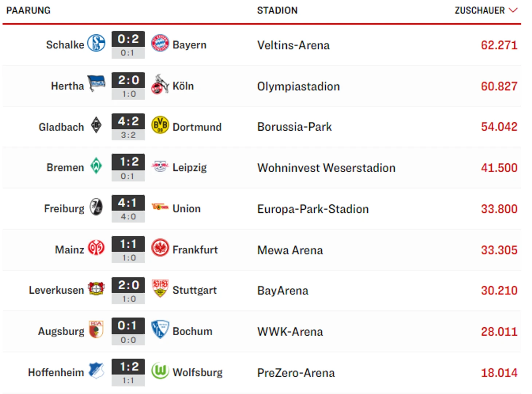Screen dimensions: 532x394
Task: Click the Stadion column header
Action: coord(277,10)
